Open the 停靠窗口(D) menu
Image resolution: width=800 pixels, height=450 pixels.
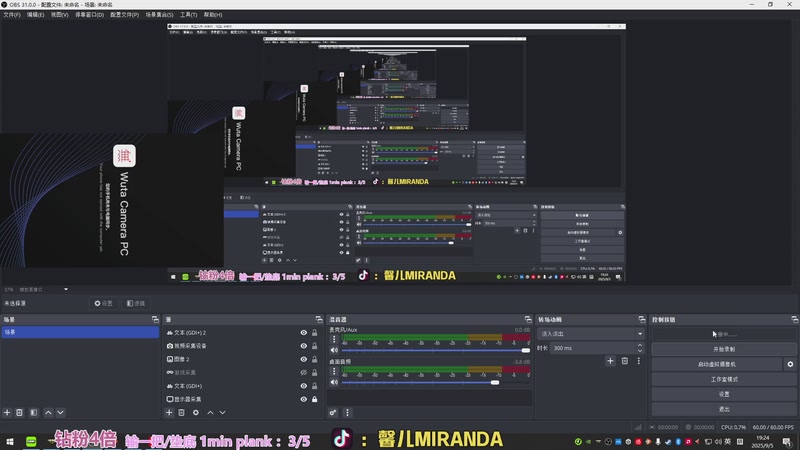click(89, 15)
